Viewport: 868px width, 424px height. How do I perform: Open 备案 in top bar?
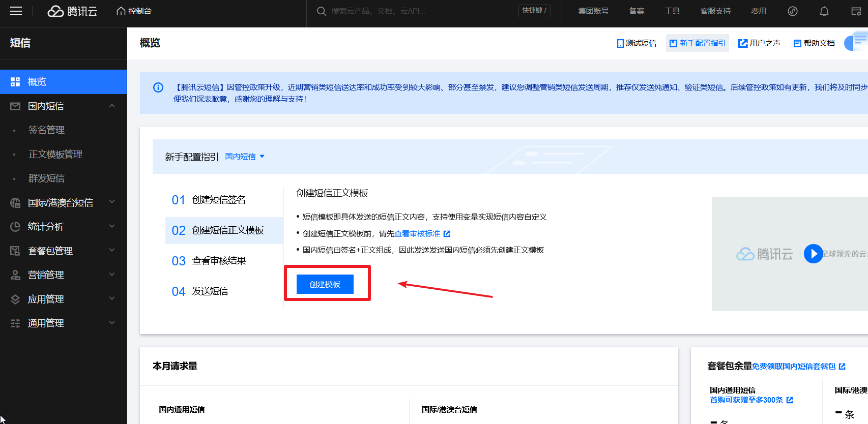[x=636, y=11]
